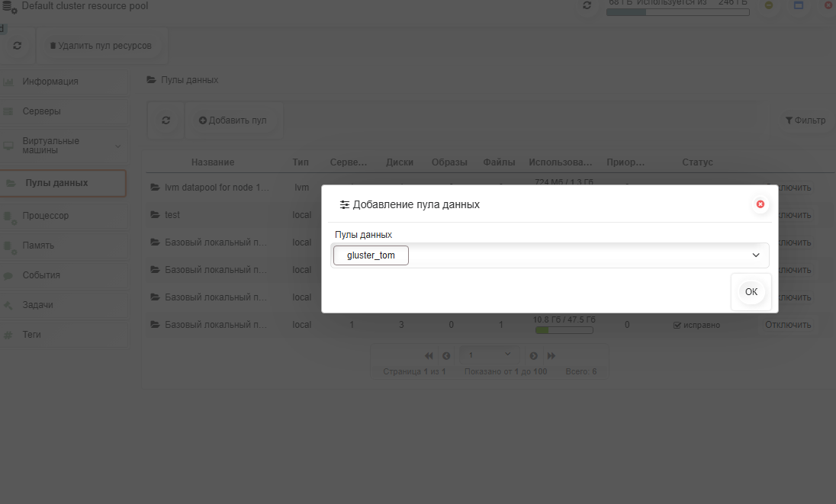The height and width of the screenshot is (504, 836).
Task: Sort by the Приор... column header
Action: click(x=625, y=162)
